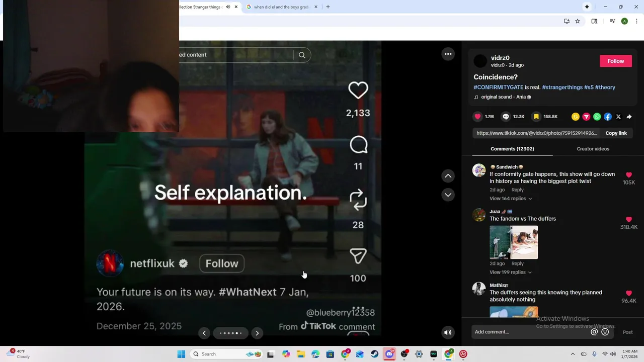Switch to the Google 'when did el and the boys' tab
644x362 pixels.
click(x=281, y=7)
